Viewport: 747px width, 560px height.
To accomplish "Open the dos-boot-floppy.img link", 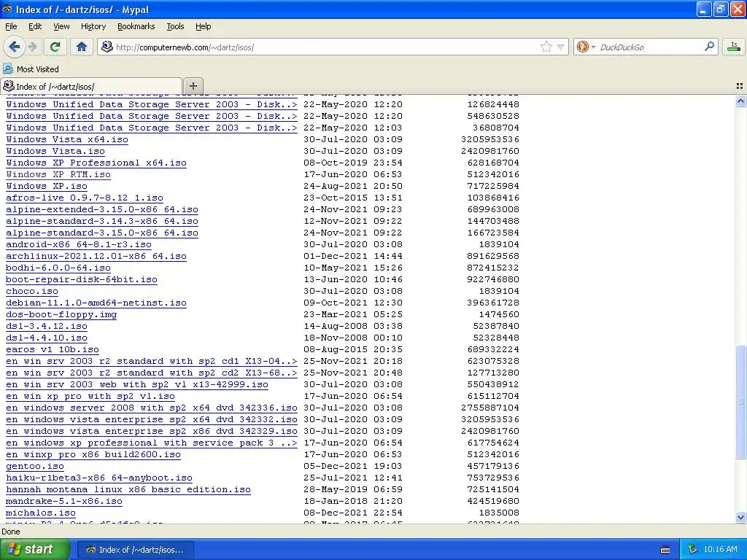I will coord(61,314).
